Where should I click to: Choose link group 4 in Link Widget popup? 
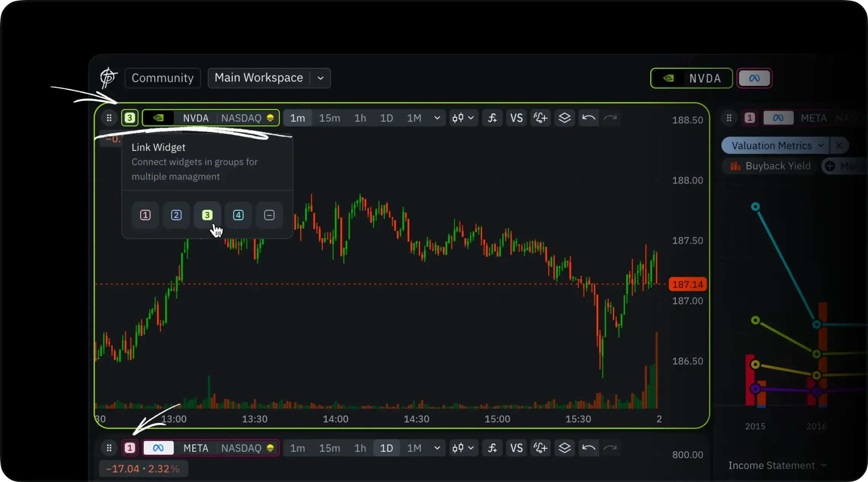(238, 215)
